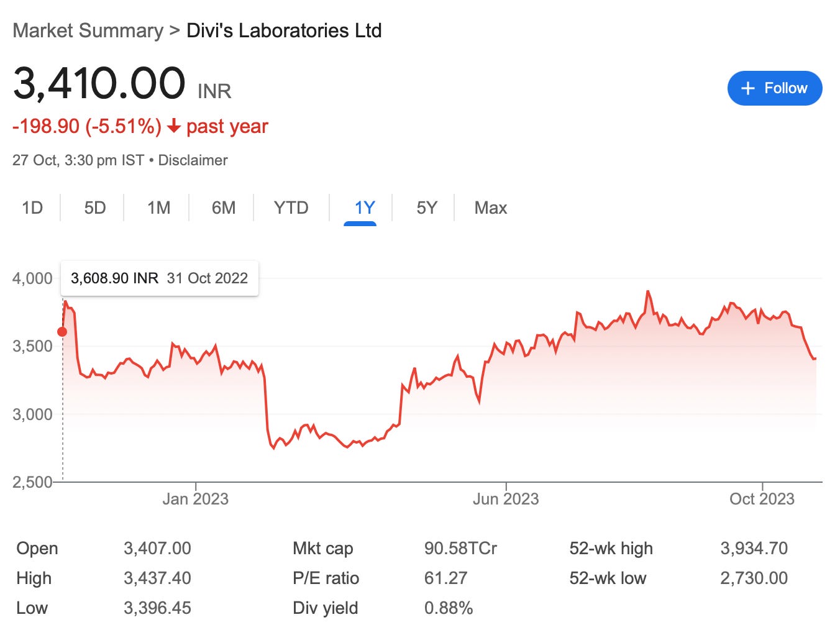
Task: Click the Jan 2023 axis label
Action: (196, 499)
